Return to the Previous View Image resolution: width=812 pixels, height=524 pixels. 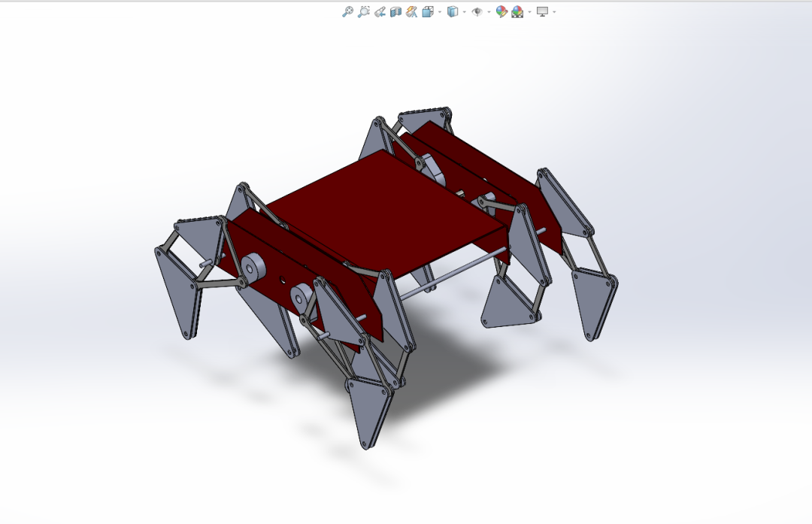coord(380,11)
